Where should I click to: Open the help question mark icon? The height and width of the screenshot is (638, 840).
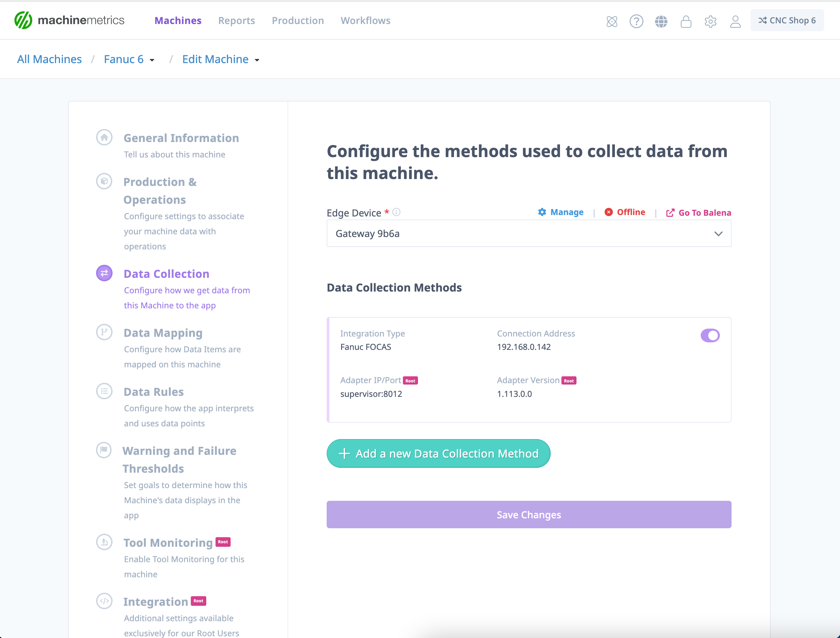(636, 21)
